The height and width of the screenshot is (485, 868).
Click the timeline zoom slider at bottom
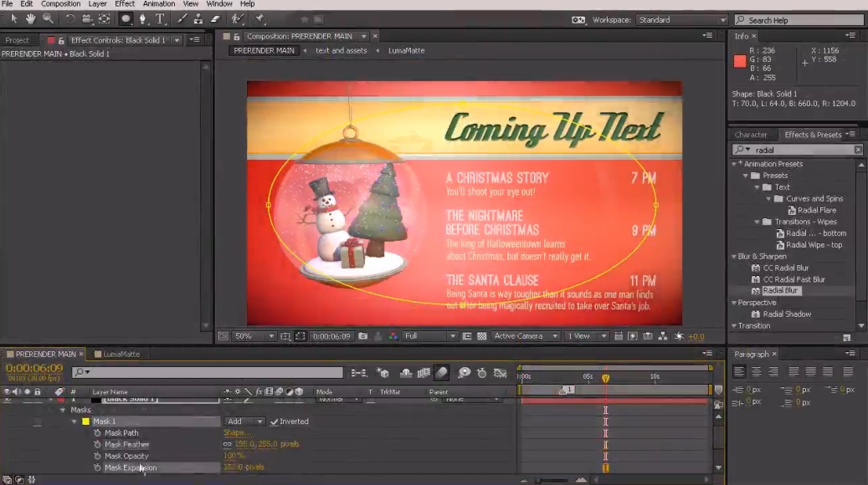click(552, 480)
